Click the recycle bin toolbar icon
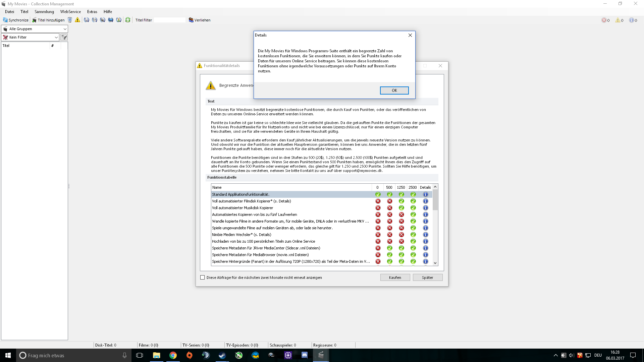644x362 pixels. (x=70, y=20)
